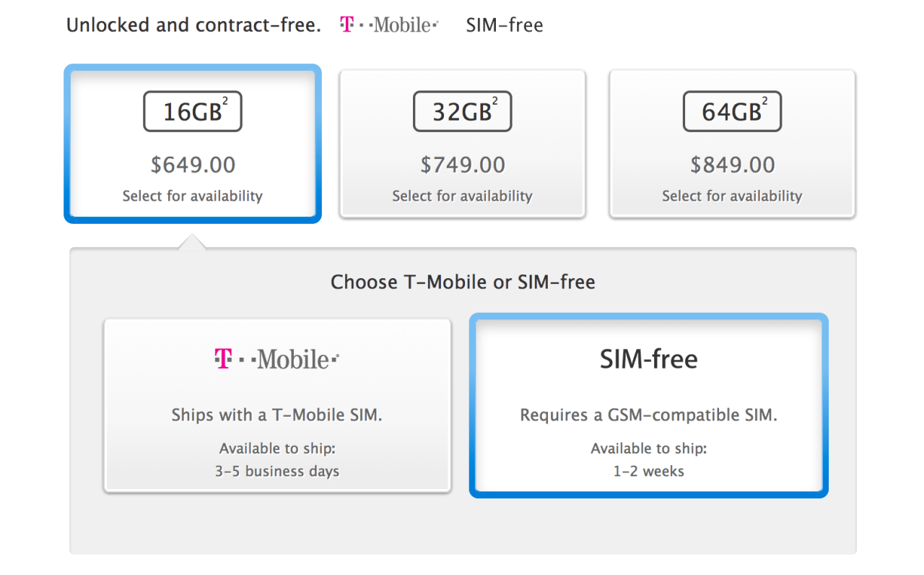Click 'Select for availability' under $649.00
Viewport: 924px width, 575px height.
point(193,196)
